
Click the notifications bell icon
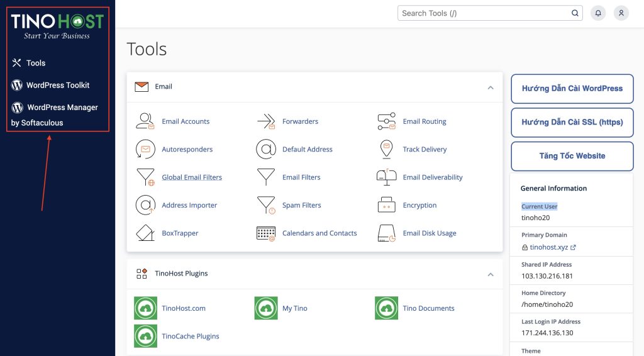coord(598,13)
